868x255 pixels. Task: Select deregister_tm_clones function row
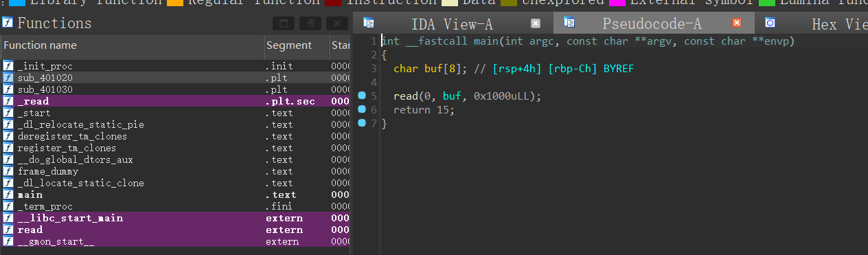175,136
